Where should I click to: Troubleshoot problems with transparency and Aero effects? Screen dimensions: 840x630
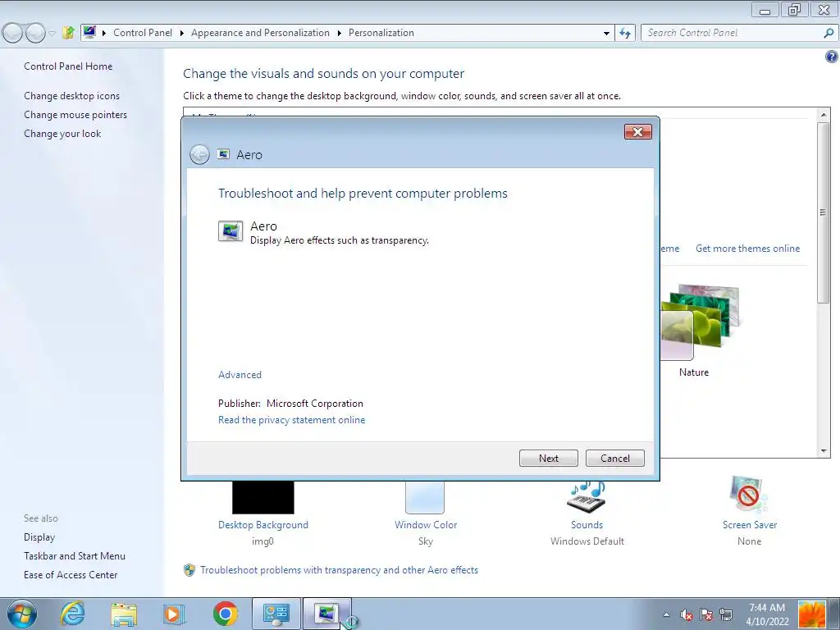339,570
